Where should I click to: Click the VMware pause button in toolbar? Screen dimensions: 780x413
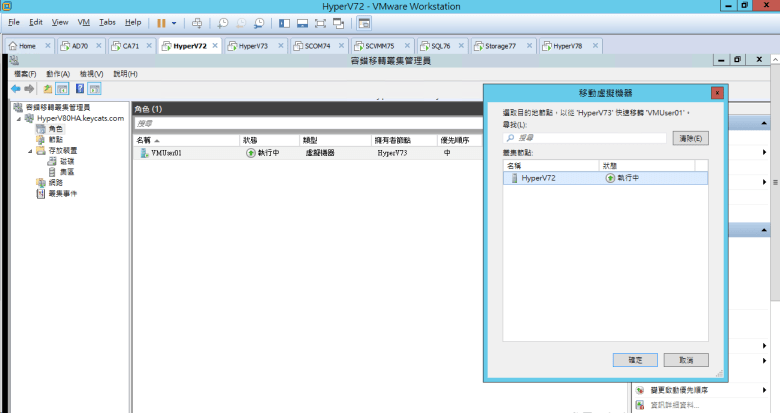tap(161, 22)
